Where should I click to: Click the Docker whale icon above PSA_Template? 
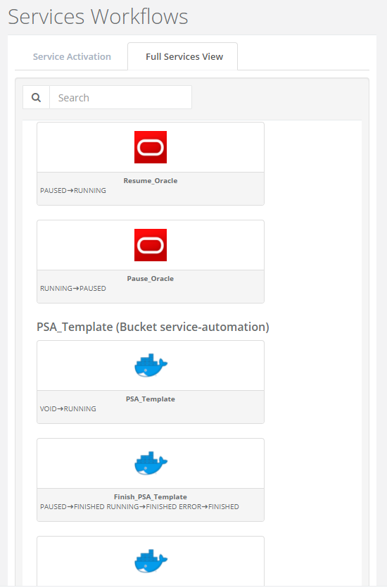pyautogui.click(x=151, y=365)
